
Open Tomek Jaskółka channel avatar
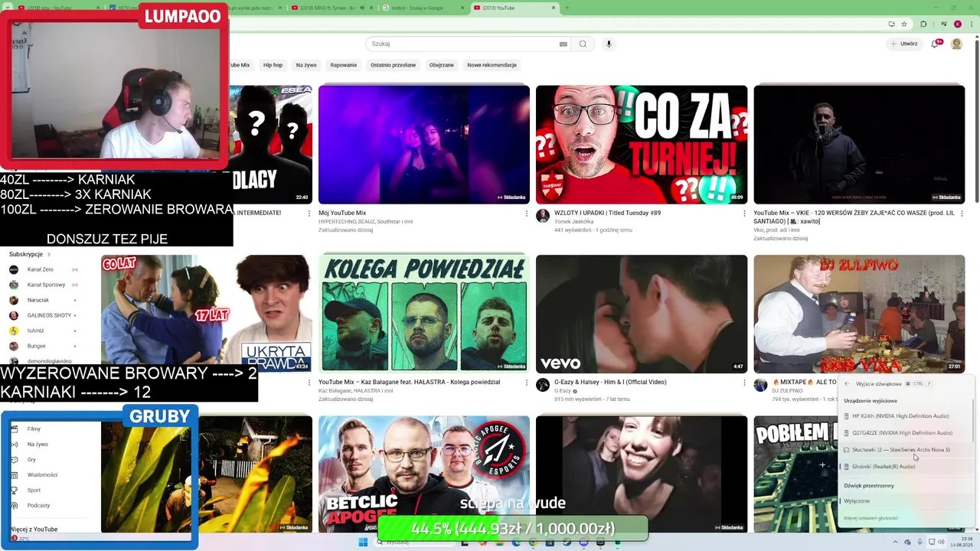point(543,216)
